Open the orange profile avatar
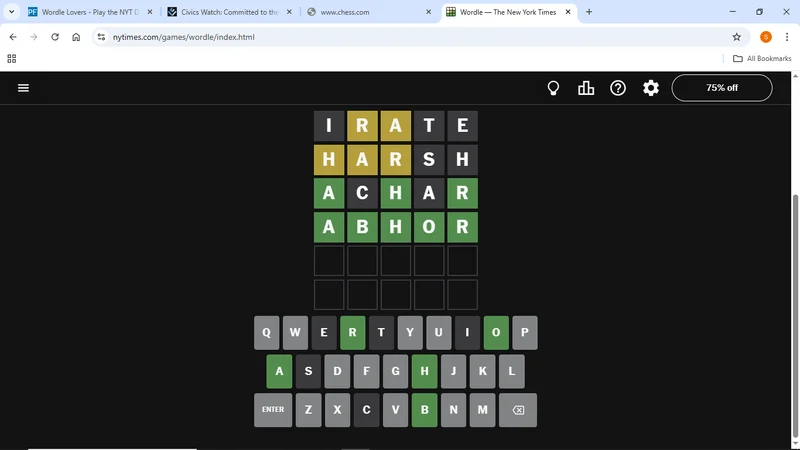The width and height of the screenshot is (800, 450). [765, 37]
